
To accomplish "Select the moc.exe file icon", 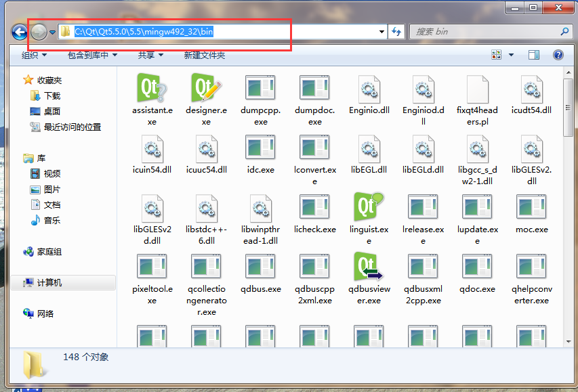I will (531, 207).
